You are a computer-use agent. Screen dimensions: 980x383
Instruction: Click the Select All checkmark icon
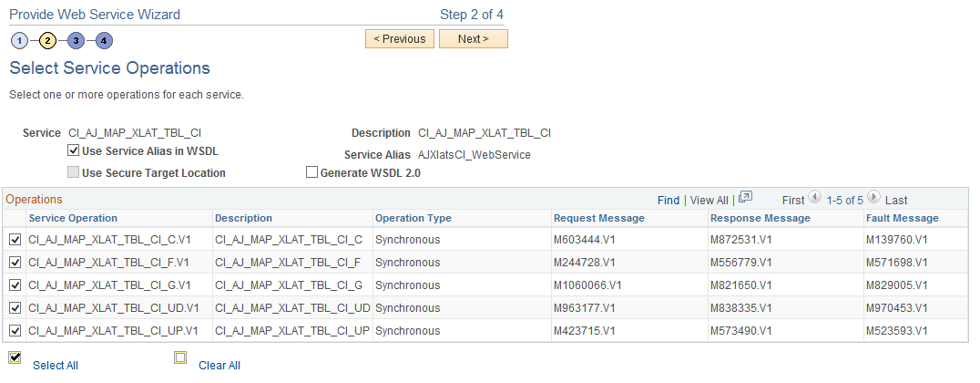pyautogui.click(x=15, y=357)
